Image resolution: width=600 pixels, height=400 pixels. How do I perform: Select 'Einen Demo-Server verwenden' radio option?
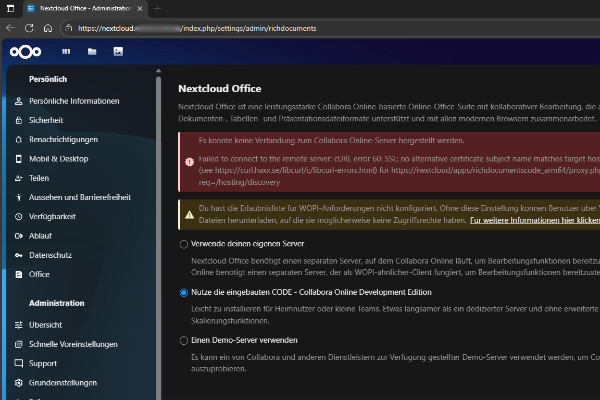pos(183,340)
